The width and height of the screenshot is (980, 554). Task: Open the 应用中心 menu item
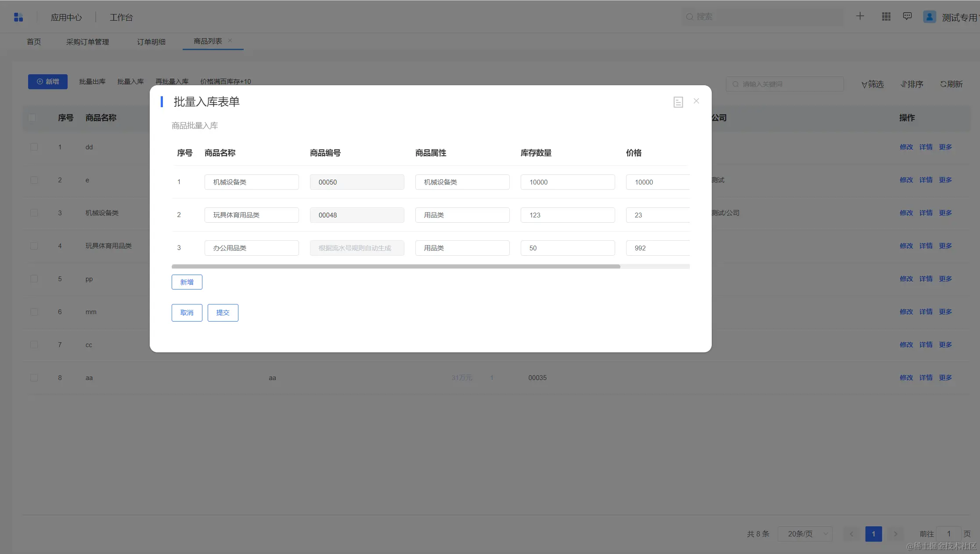(66, 17)
